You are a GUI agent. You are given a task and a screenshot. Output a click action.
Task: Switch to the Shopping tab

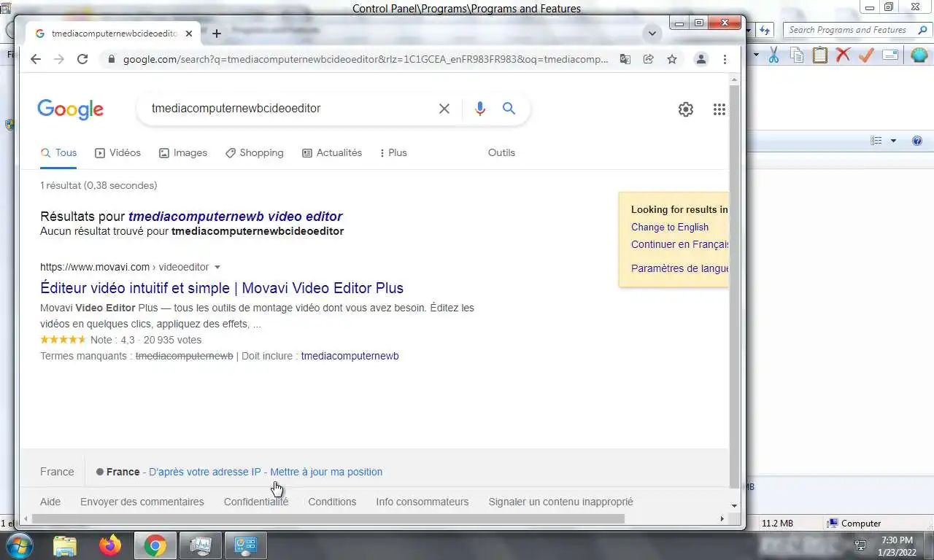pyautogui.click(x=255, y=152)
